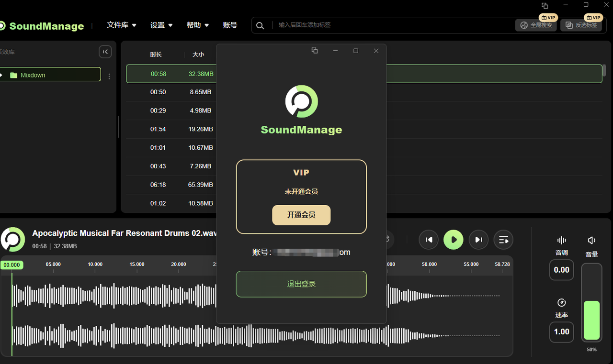This screenshot has width=613, height=364.
Task: Open the 文件库 dropdown menu
Action: click(122, 25)
